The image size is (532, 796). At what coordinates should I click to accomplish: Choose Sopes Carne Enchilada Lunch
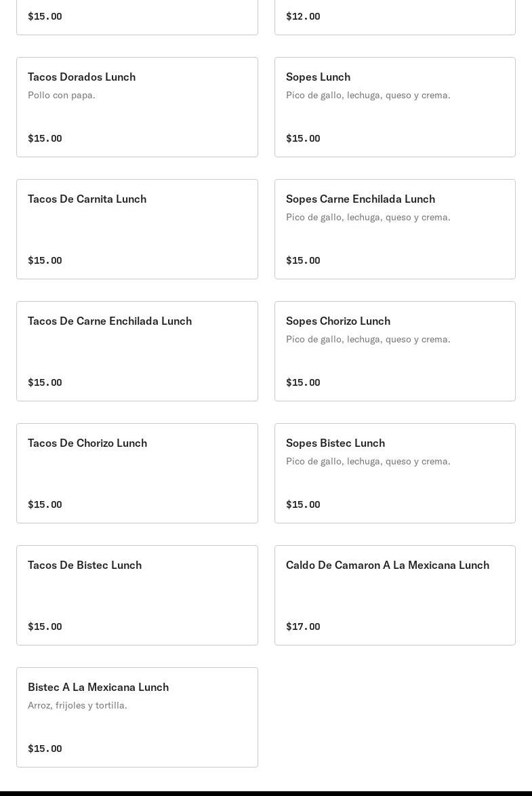394,229
